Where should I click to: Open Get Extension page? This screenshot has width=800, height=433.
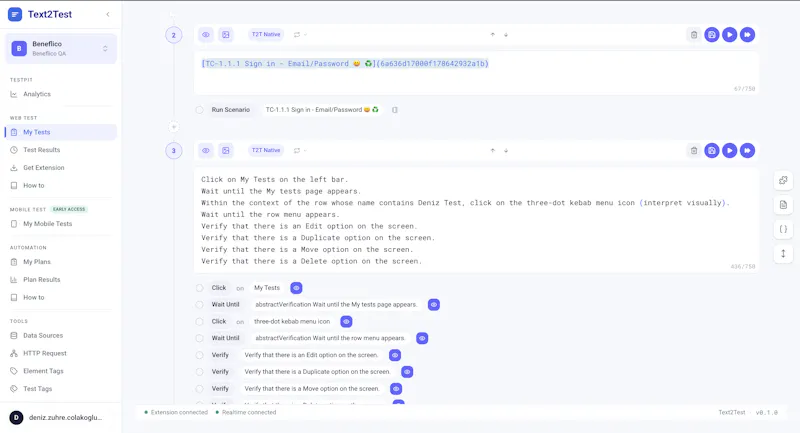[x=43, y=168]
